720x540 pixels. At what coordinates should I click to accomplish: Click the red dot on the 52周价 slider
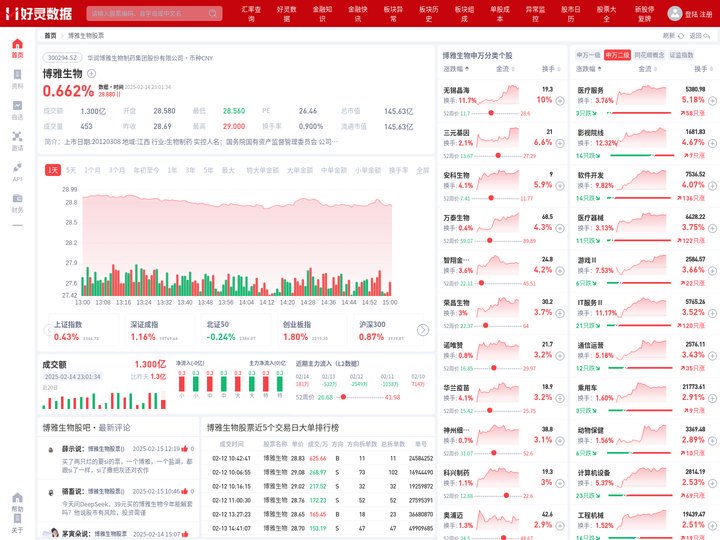343,397
